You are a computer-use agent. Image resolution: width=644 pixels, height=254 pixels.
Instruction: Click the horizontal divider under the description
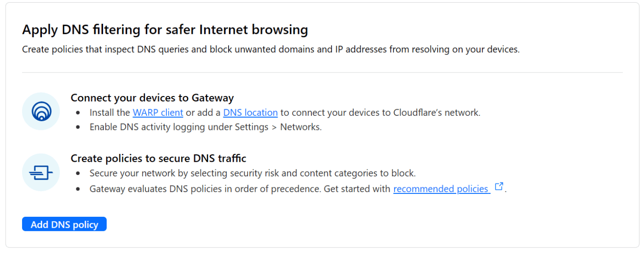point(322,72)
